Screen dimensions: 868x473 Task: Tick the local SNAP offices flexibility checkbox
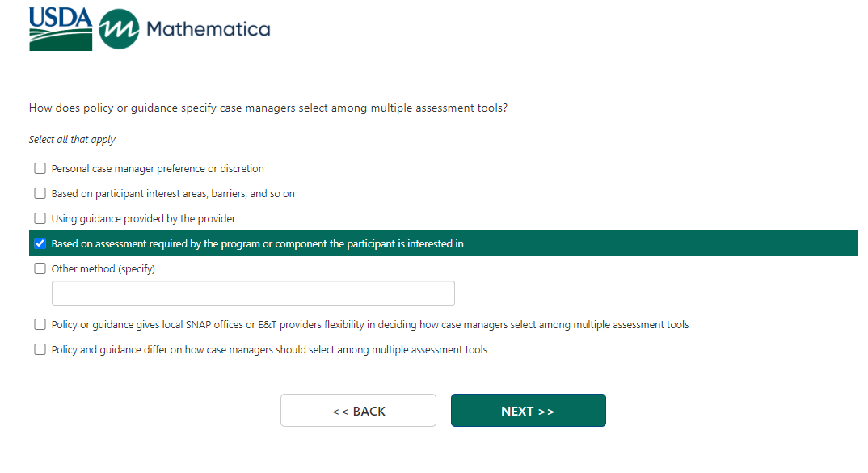40,325
